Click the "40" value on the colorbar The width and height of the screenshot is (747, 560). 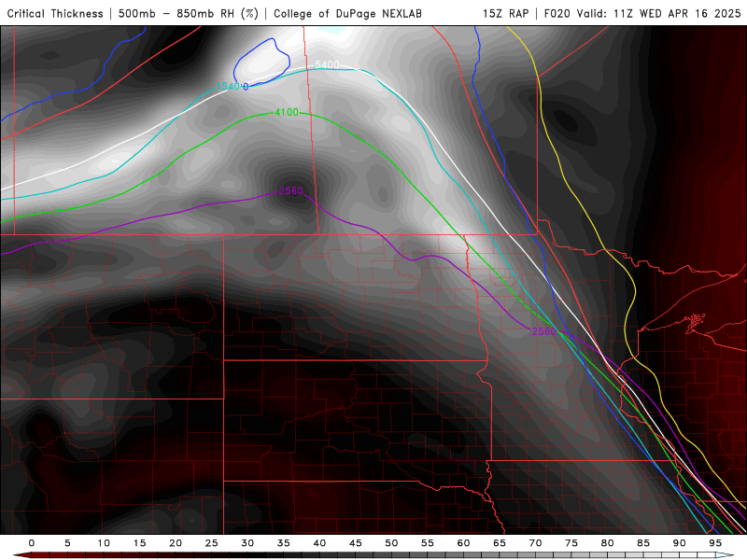[x=319, y=543]
